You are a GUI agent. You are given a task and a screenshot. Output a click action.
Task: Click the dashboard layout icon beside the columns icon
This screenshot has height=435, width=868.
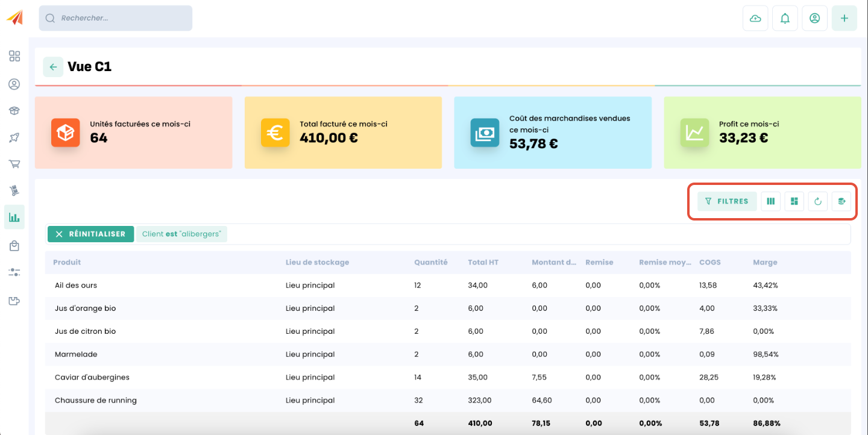click(x=794, y=201)
